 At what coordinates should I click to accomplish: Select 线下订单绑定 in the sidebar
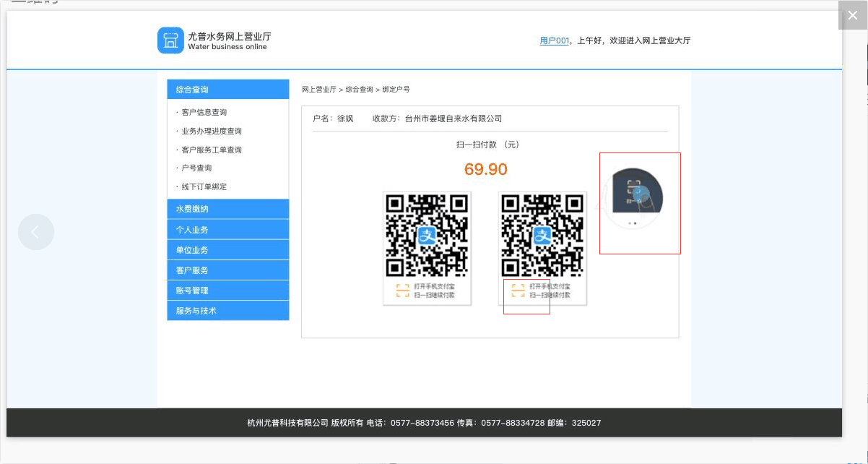pyautogui.click(x=204, y=186)
